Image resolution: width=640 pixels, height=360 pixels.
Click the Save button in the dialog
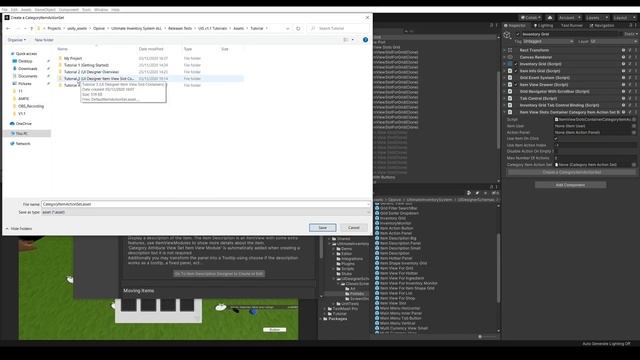[322, 228]
